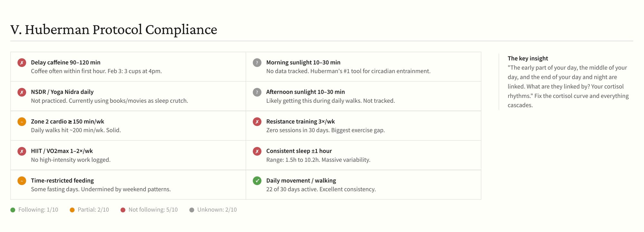Click the gray question icon beside Afternoon sunlight
This screenshot has height=232, width=644.
(257, 92)
